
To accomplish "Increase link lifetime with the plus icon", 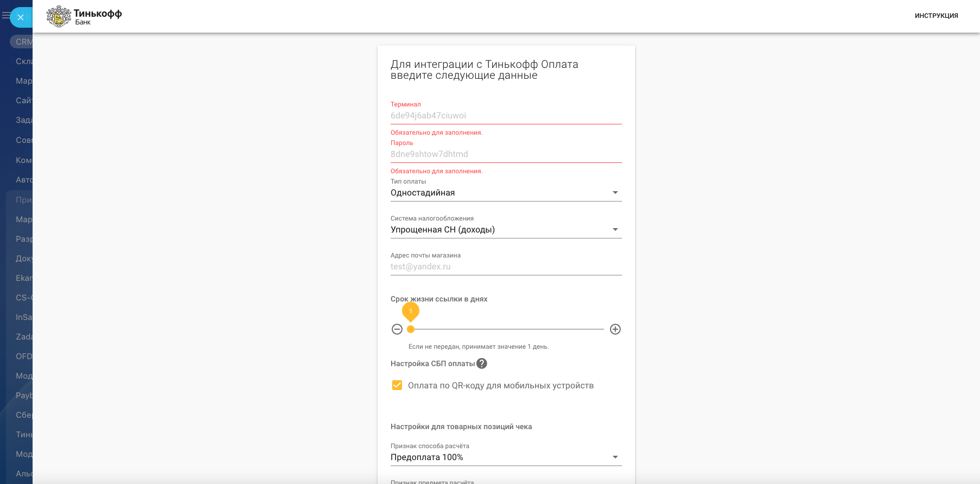I will click(615, 329).
